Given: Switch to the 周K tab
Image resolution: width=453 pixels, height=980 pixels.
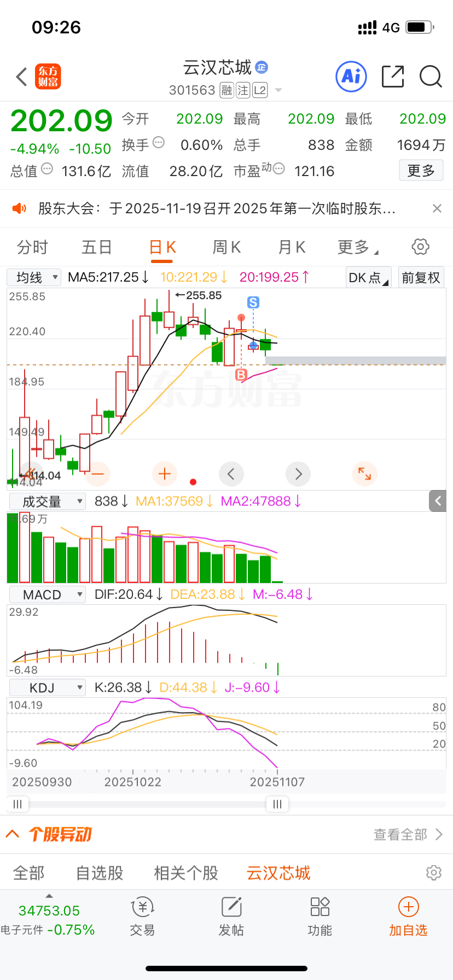Looking at the screenshot, I should [226, 247].
